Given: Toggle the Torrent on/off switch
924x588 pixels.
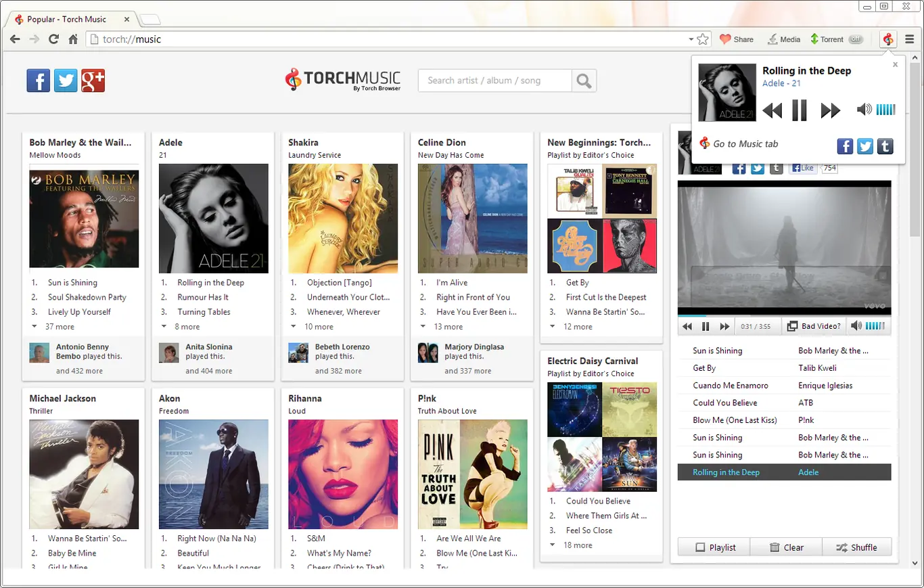Looking at the screenshot, I should (x=856, y=39).
